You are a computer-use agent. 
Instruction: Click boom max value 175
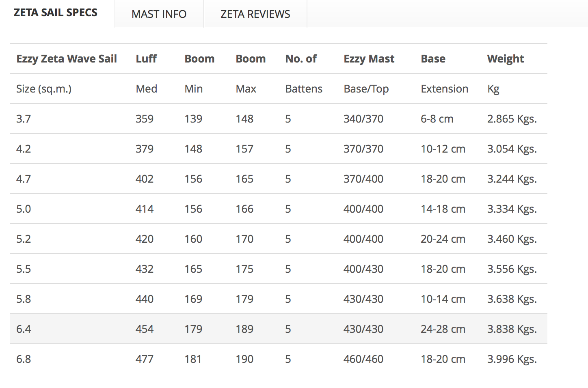click(x=244, y=269)
